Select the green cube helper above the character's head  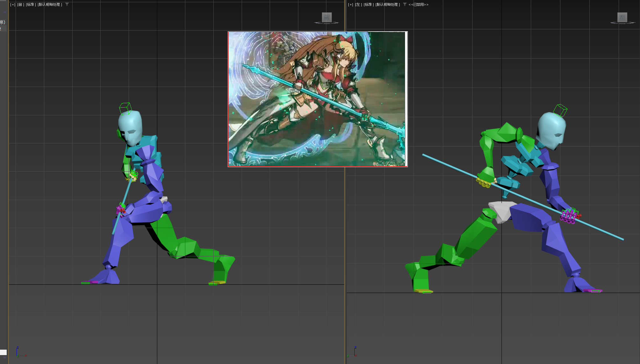pos(125,109)
